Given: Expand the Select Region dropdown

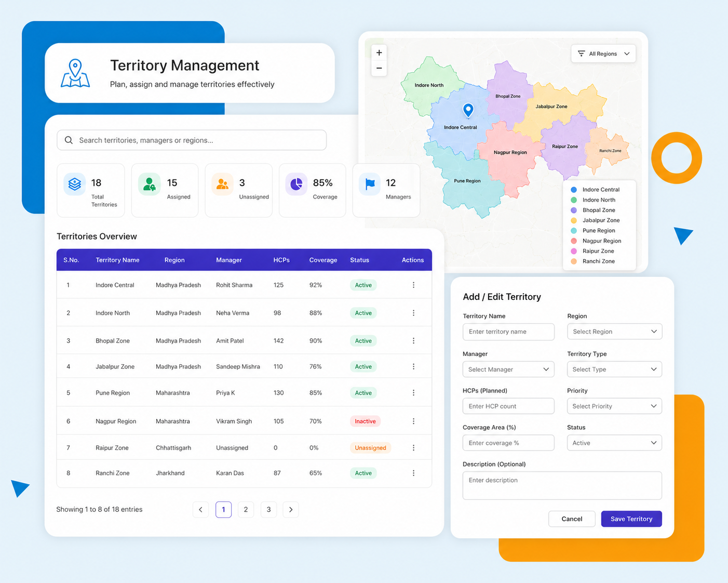Looking at the screenshot, I should coord(614,332).
